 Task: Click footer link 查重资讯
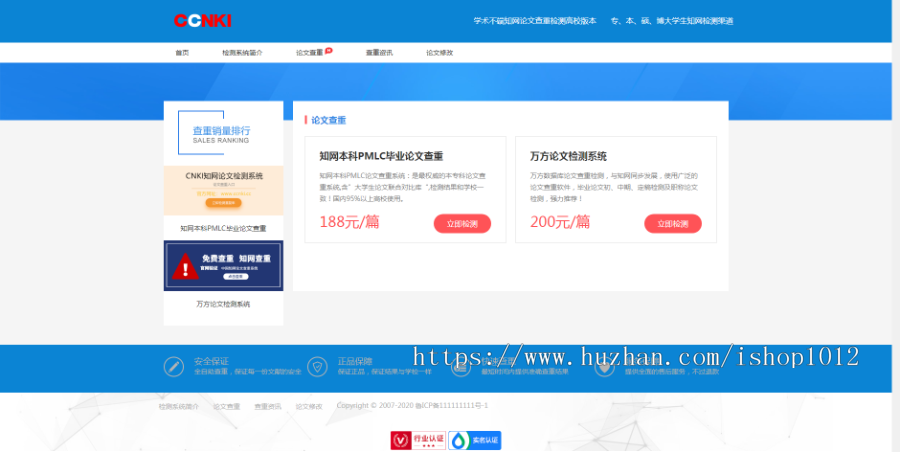(x=268, y=406)
